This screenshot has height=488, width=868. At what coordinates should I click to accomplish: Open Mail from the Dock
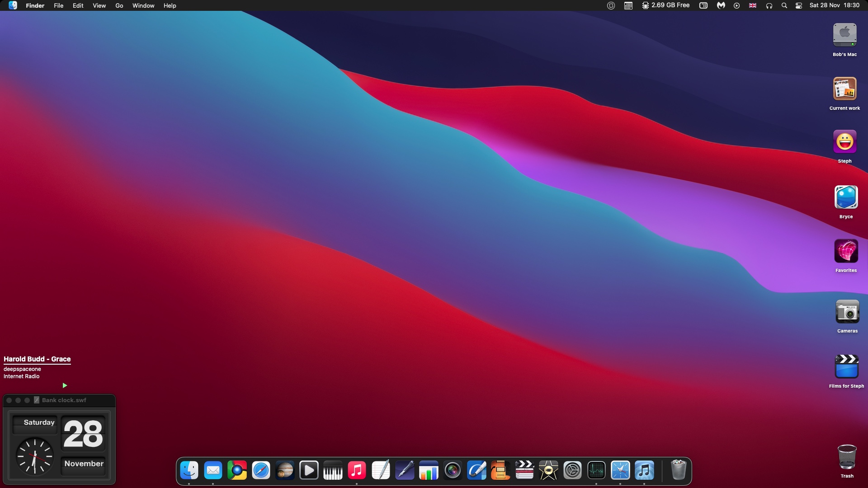pyautogui.click(x=213, y=471)
